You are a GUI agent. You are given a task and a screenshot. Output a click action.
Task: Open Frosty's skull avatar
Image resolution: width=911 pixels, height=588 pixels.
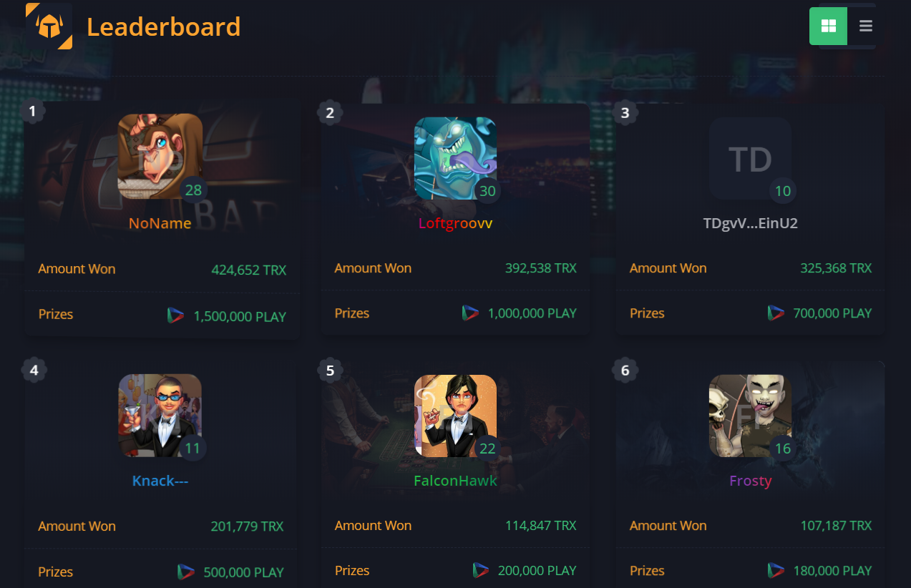coord(750,416)
